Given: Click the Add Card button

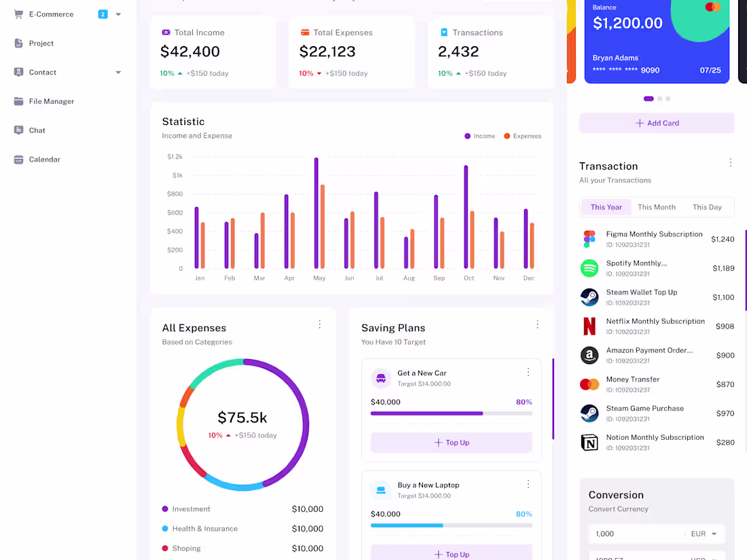Looking at the screenshot, I should [x=656, y=123].
